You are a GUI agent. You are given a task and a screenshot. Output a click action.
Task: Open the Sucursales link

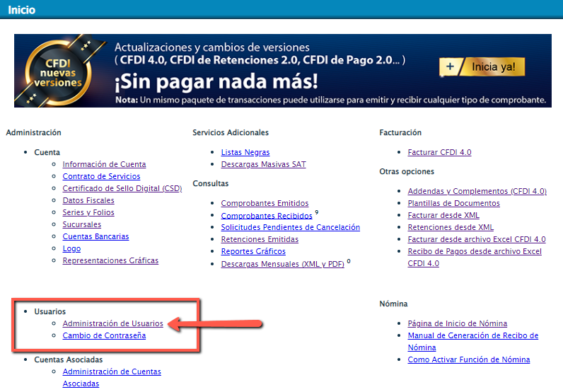pos(82,224)
